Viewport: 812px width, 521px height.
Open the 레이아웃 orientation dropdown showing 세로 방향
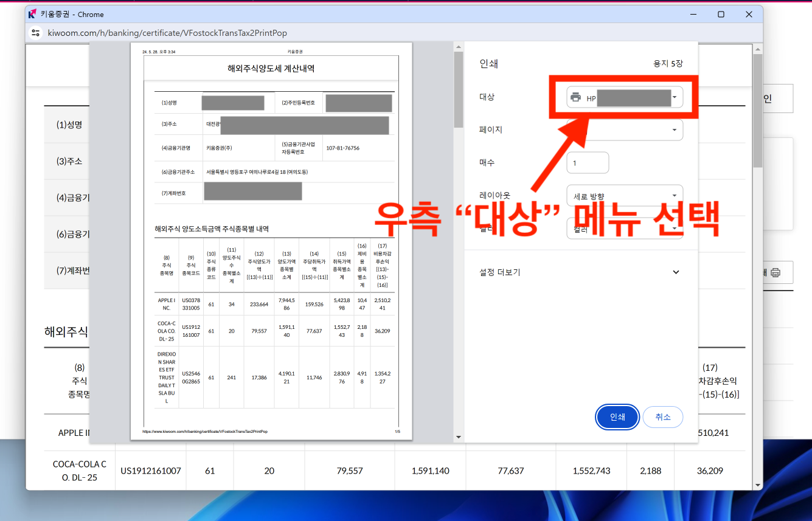(x=623, y=195)
